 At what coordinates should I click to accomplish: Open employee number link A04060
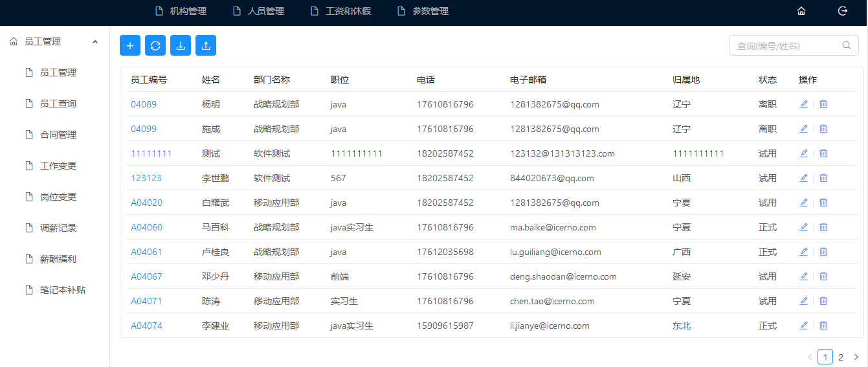(x=147, y=227)
